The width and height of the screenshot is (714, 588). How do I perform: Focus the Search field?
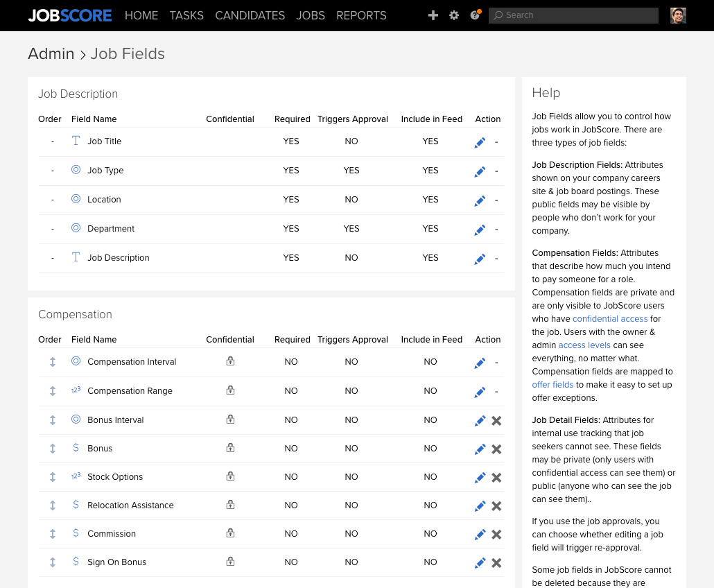pos(573,15)
